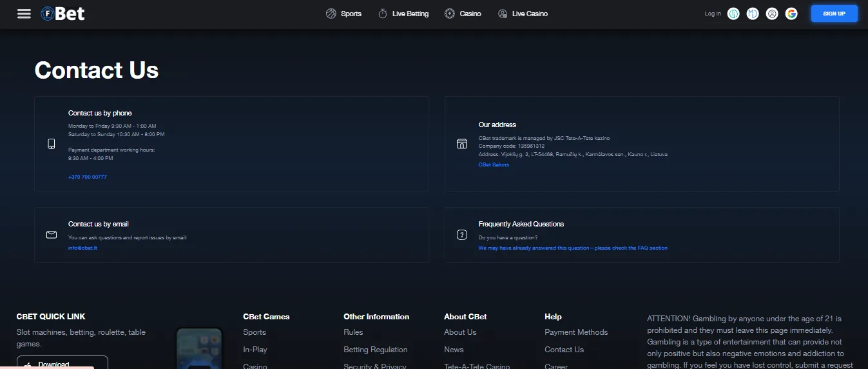Open the footer News link

(454, 350)
